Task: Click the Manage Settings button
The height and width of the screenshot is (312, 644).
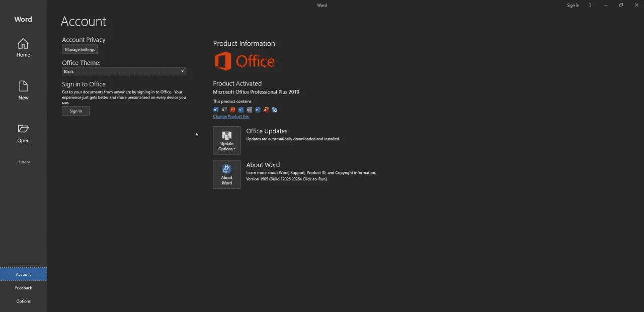Action: tap(79, 50)
